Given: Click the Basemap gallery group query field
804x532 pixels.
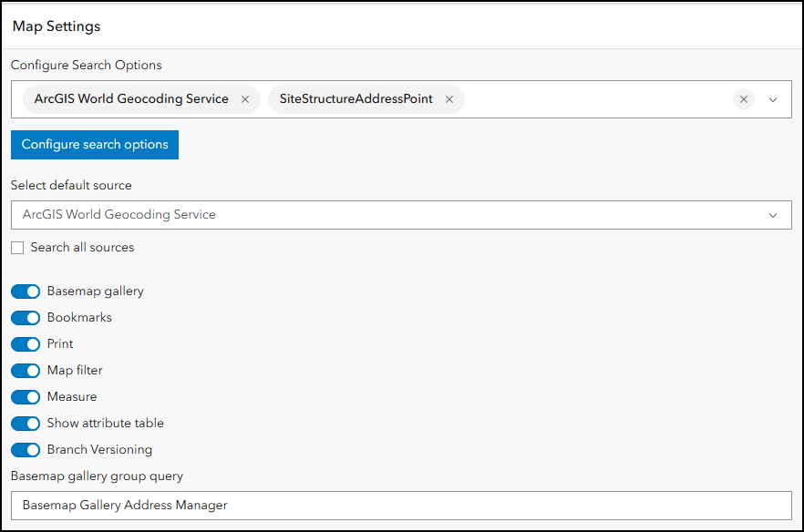Looking at the screenshot, I should pos(401,506).
